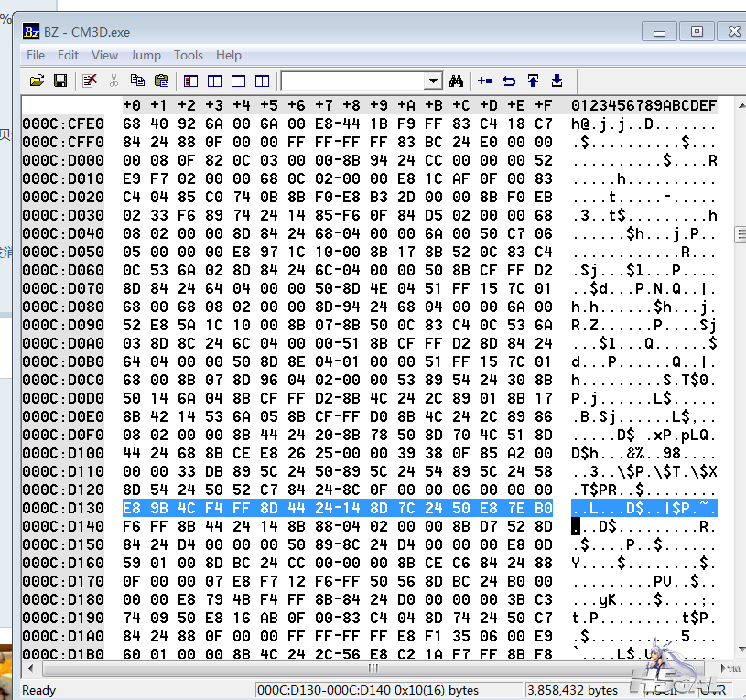Open the View menu
Screen dimensions: 746x700
point(104,55)
